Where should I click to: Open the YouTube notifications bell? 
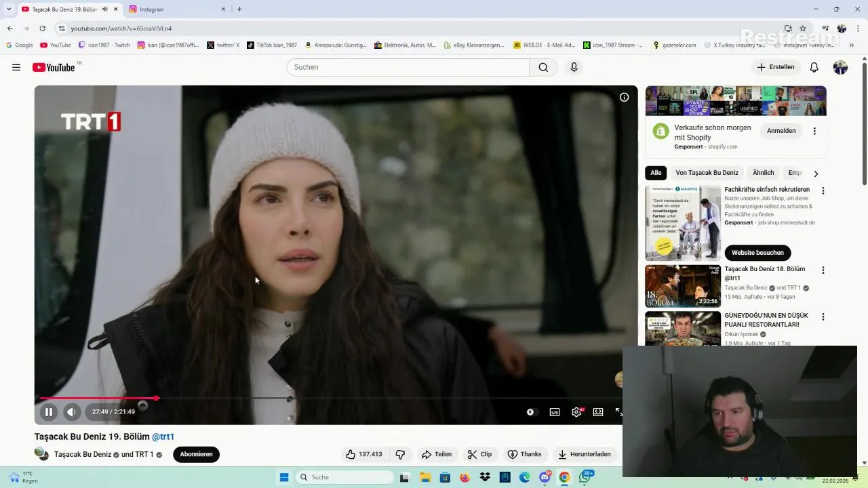pos(814,67)
